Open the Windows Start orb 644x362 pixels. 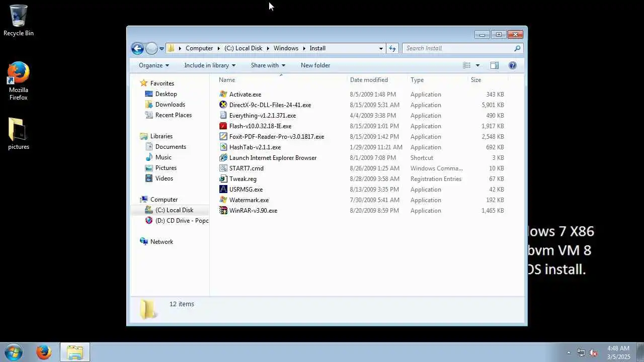click(x=13, y=352)
